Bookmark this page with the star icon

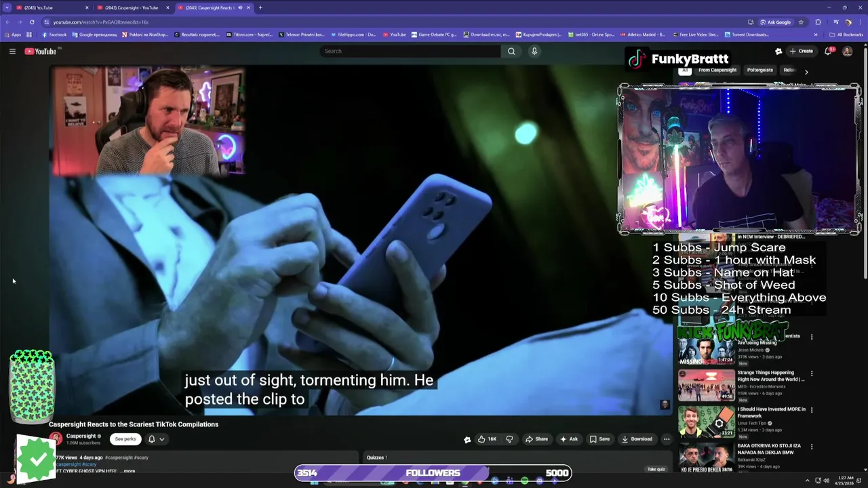click(801, 22)
